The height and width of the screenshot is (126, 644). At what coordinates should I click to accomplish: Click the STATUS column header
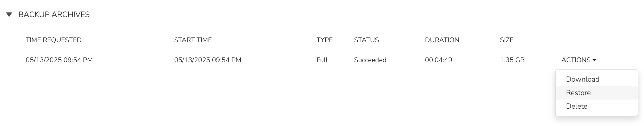tap(366, 40)
